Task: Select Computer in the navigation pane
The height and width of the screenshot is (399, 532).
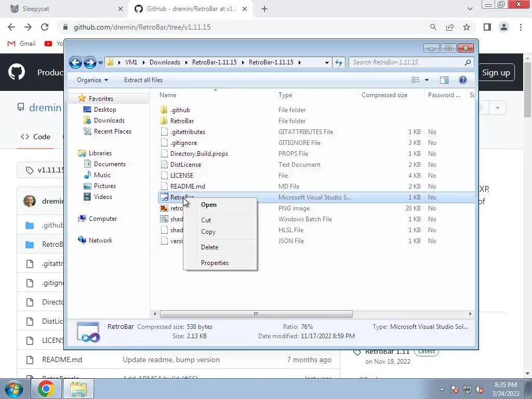Action: (x=103, y=219)
